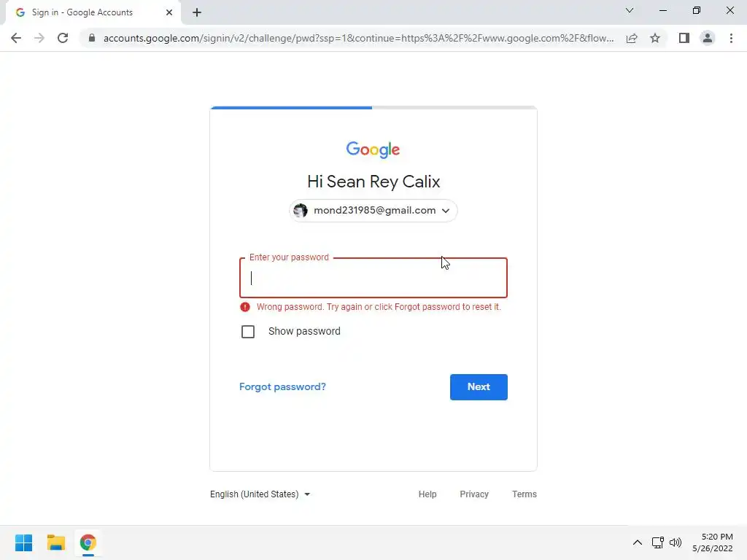Image resolution: width=747 pixels, height=560 pixels.
Task: Open the tab search chevron
Action: tap(630, 10)
